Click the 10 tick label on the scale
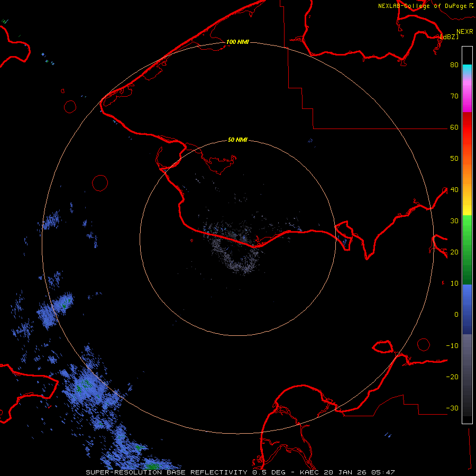 click(454, 283)
